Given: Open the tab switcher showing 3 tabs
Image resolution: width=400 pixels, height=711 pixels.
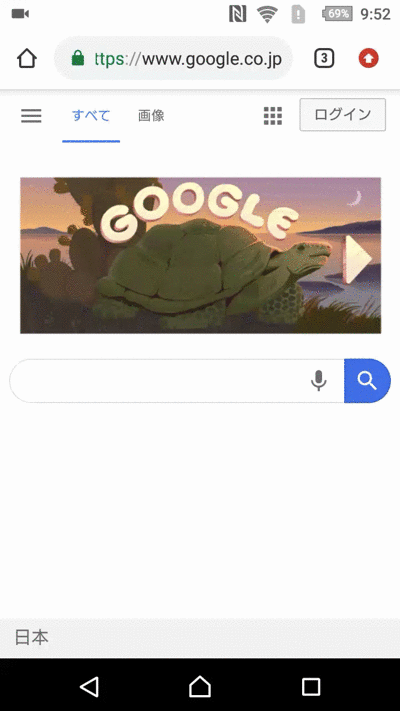Looking at the screenshot, I should pyautogui.click(x=324, y=58).
